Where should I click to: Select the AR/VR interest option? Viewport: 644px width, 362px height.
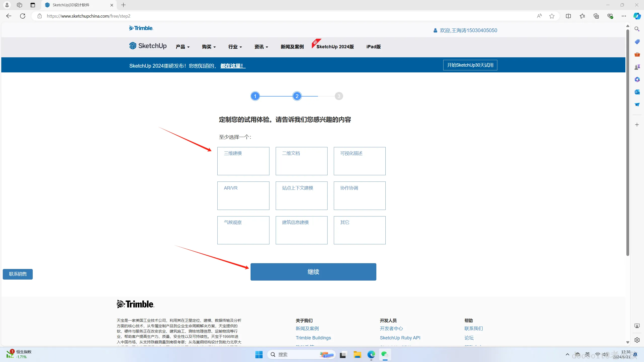[x=243, y=196]
